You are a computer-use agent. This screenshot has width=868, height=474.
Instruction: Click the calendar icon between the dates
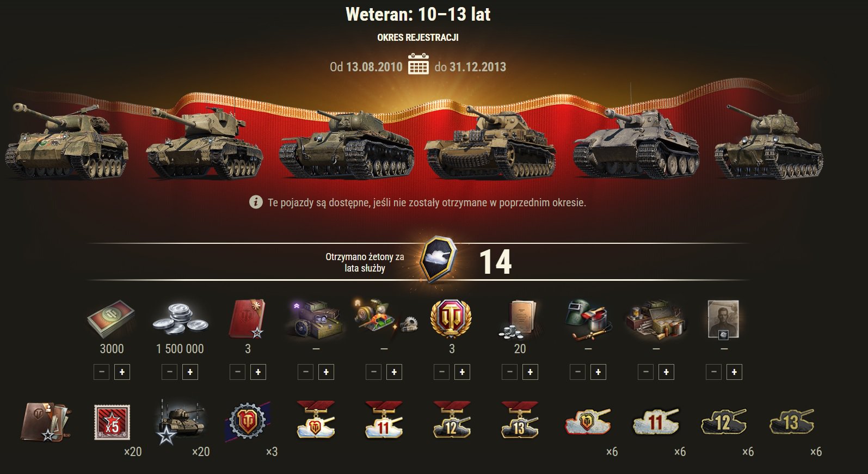point(418,64)
